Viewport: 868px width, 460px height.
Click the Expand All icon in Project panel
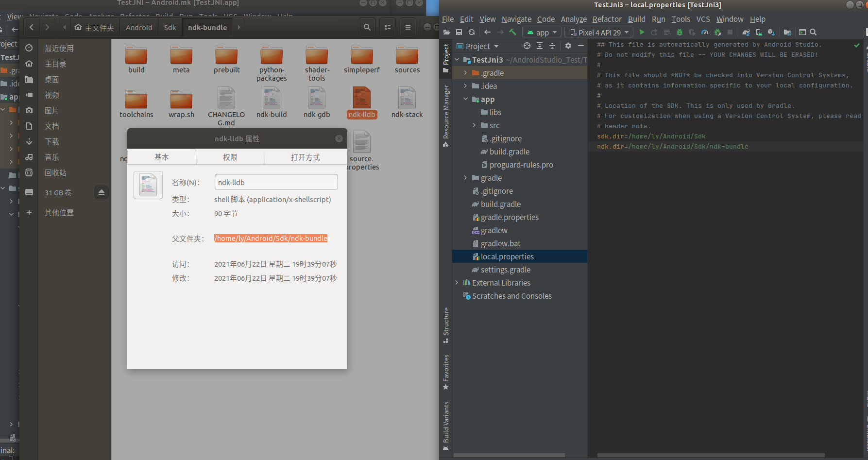pos(540,46)
